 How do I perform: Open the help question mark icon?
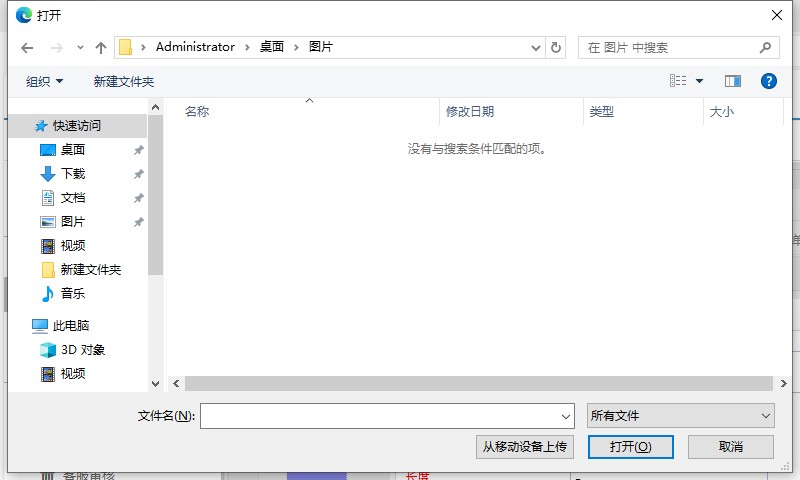(769, 81)
